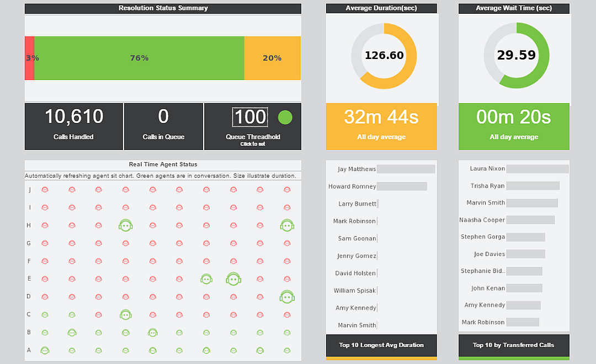Click the first red agent icon in row G
This screenshot has width=596, height=364.
click(45, 243)
